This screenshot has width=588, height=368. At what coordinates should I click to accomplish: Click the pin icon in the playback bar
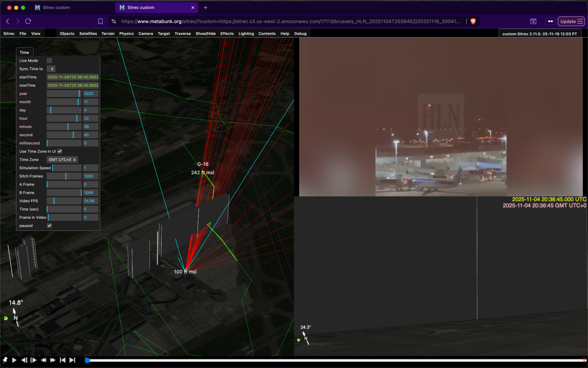pyautogui.click(x=6, y=360)
